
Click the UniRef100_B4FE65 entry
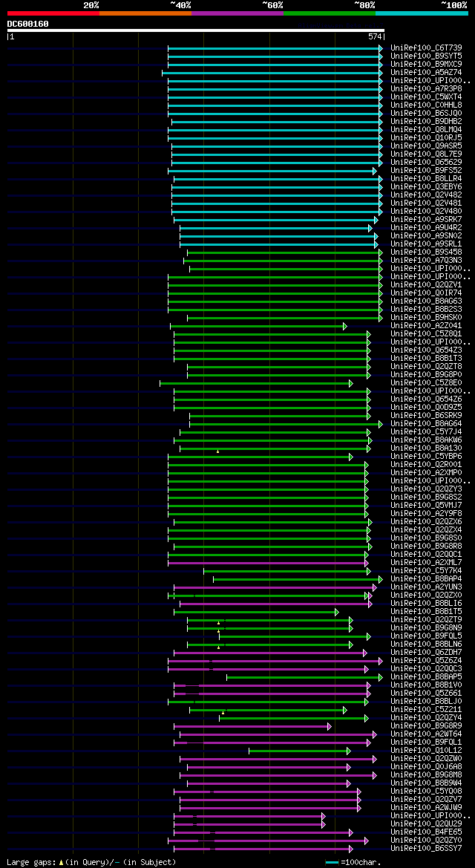click(x=426, y=832)
